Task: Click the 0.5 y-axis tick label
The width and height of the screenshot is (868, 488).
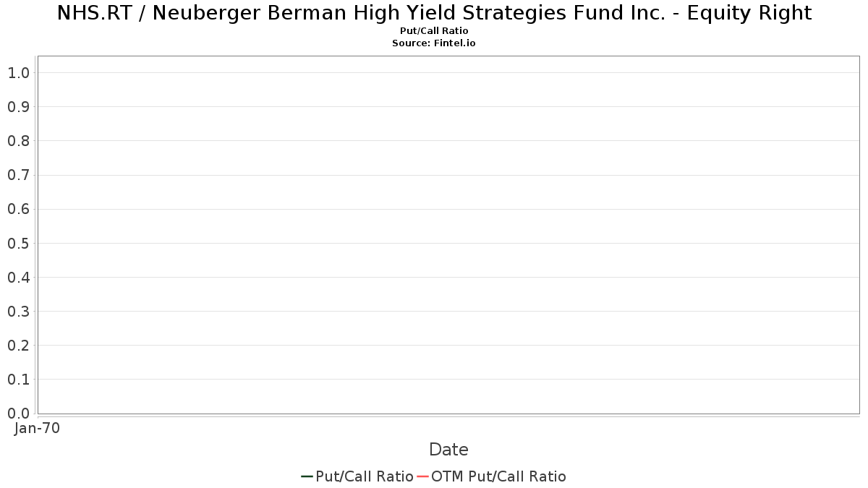Action: coord(18,243)
